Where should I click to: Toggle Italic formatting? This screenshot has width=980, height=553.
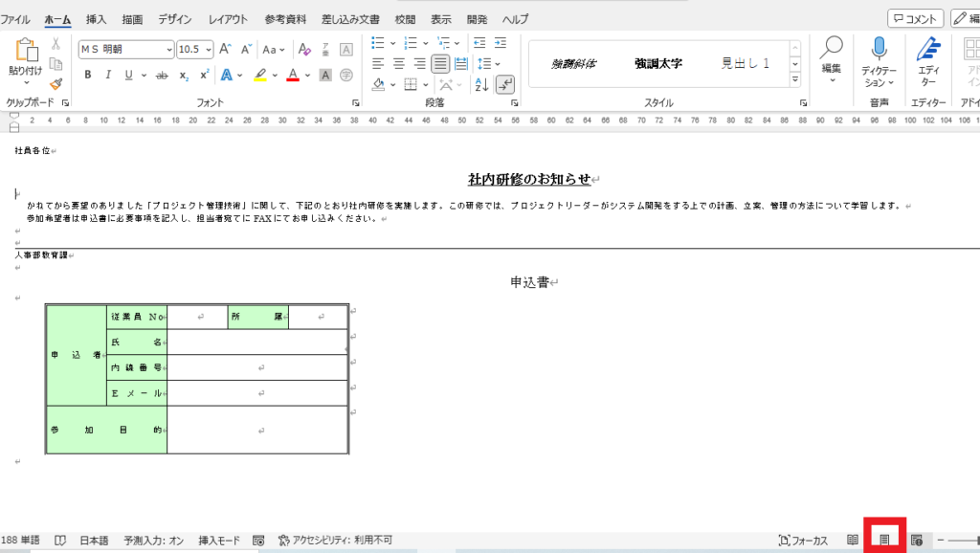(108, 75)
